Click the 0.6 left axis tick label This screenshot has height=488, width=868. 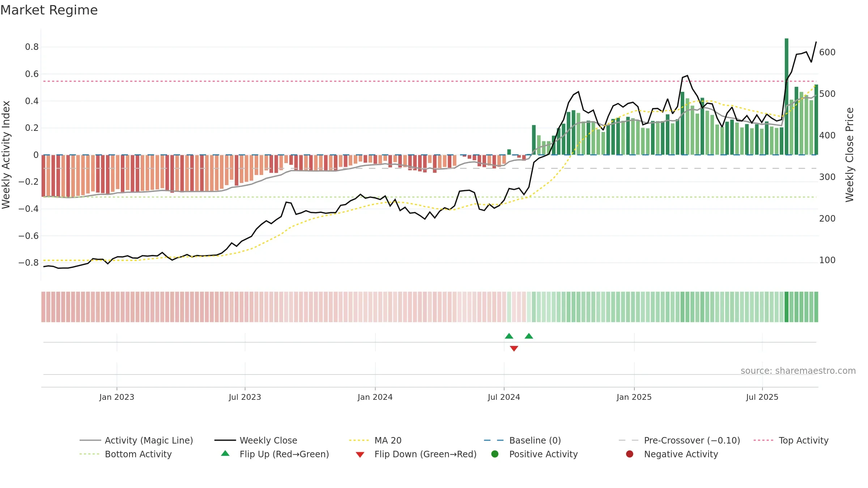(32, 74)
